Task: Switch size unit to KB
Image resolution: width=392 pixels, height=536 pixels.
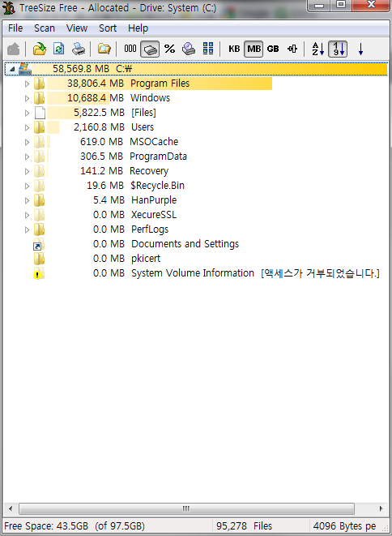Action: pos(234,49)
